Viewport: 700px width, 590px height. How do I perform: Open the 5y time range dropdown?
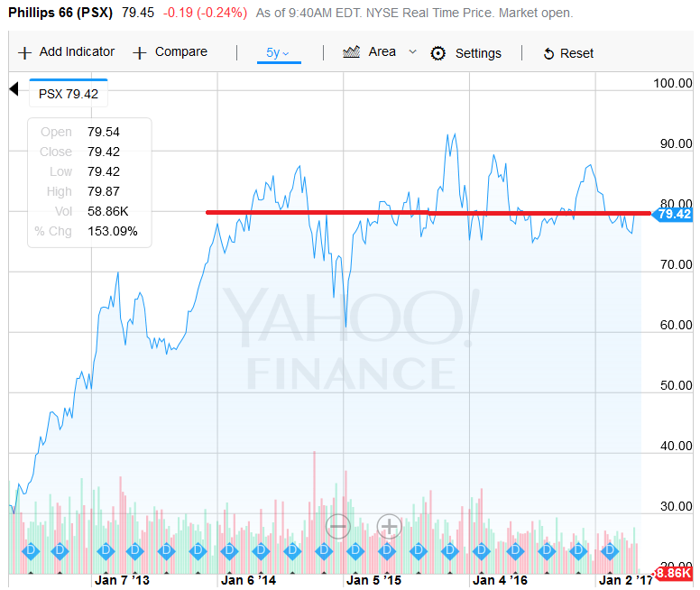278,53
